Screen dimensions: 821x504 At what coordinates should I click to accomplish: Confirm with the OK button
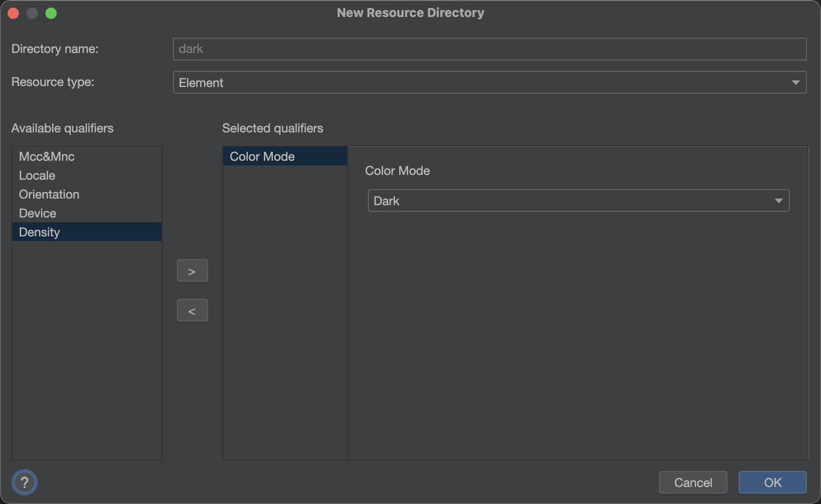click(772, 482)
